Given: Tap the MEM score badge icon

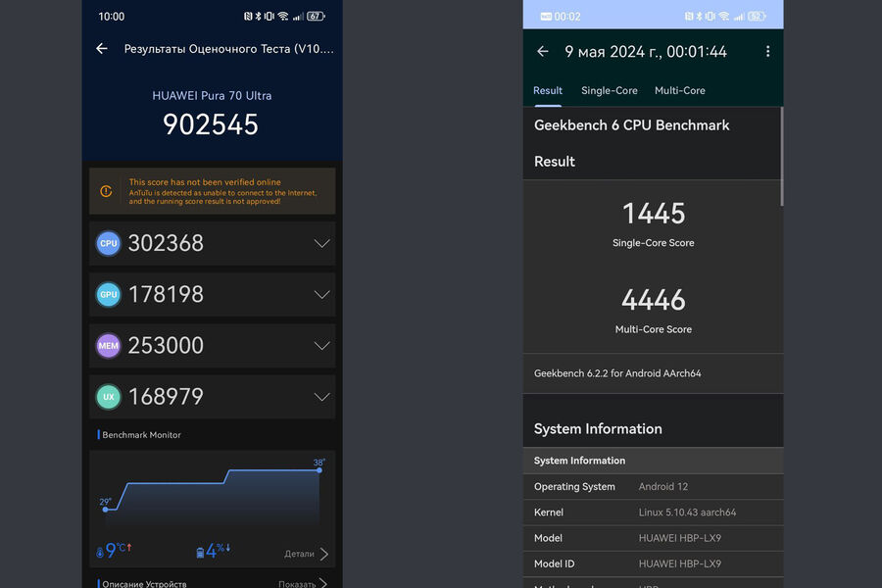Looking at the screenshot, I should 108,346.
